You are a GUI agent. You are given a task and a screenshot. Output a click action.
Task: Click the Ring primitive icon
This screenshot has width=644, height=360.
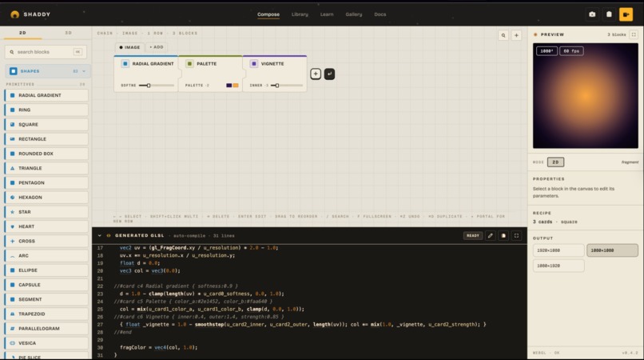(x=12, y=110)
